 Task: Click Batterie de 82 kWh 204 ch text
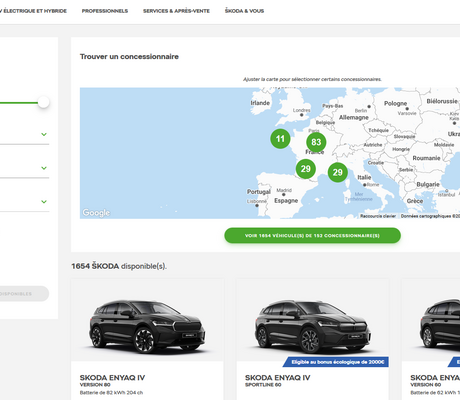coord(111,393)
